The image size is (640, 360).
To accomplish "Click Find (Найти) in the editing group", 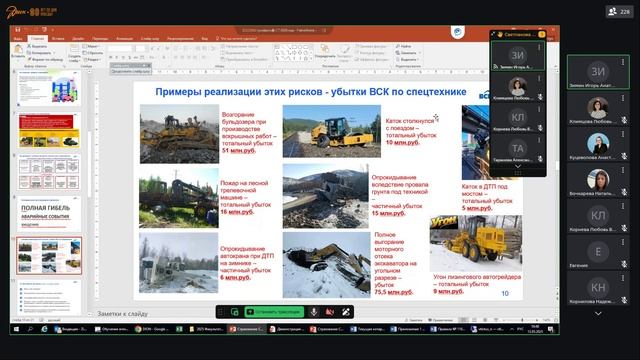I will [404, 46].
